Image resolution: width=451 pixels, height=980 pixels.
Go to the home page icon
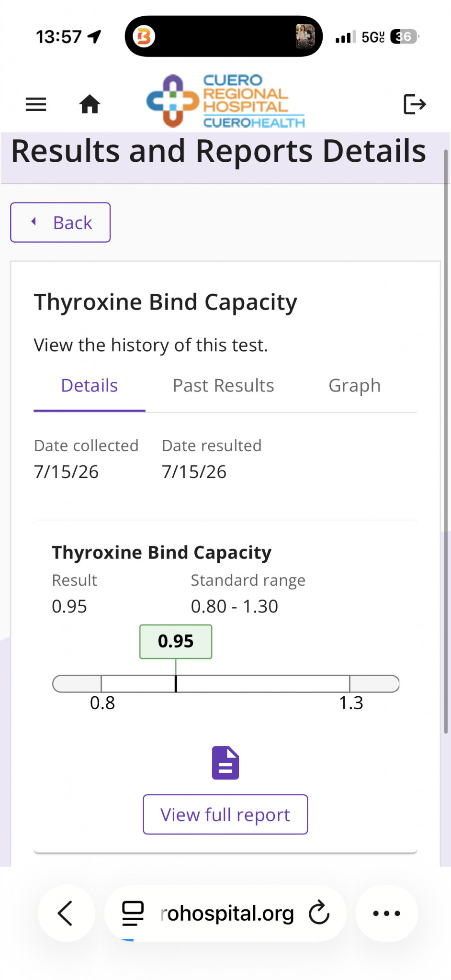90,104
